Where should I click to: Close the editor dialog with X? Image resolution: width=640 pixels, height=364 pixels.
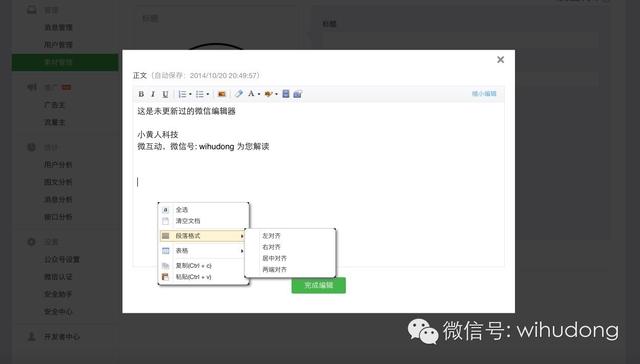click(x=500, y=60)
